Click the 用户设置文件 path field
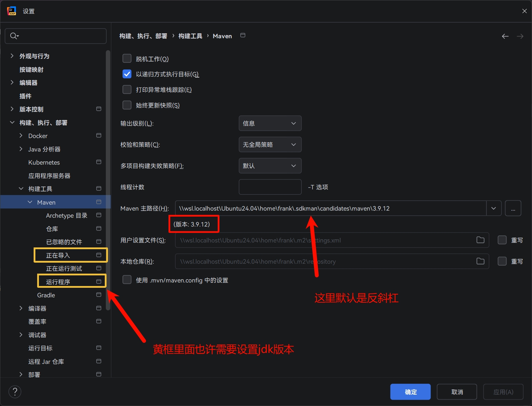 point(332,240)
